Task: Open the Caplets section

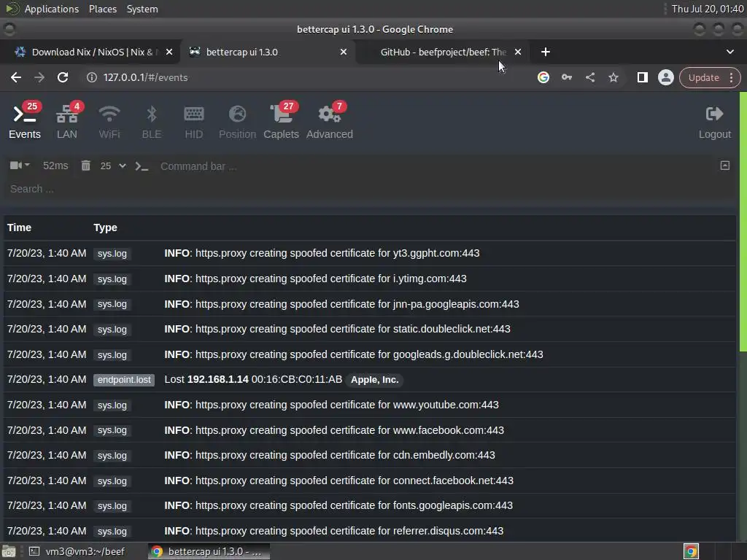Action: [281, 121]
